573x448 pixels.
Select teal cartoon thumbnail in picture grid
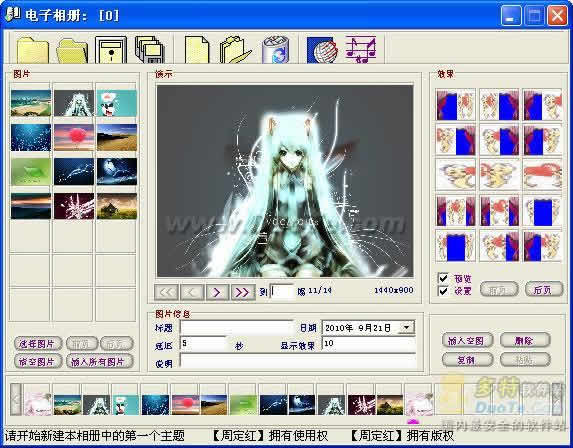click(x=117, y=103)
